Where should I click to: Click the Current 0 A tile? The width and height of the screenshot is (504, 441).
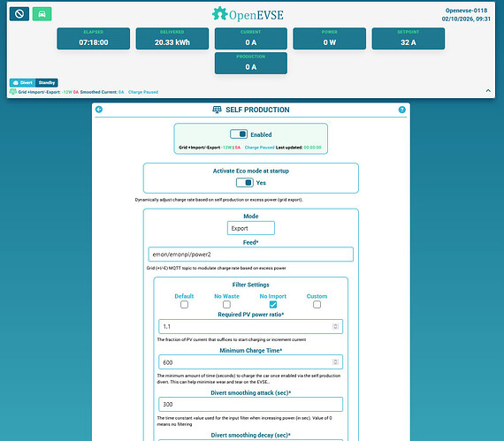point(251,39)
